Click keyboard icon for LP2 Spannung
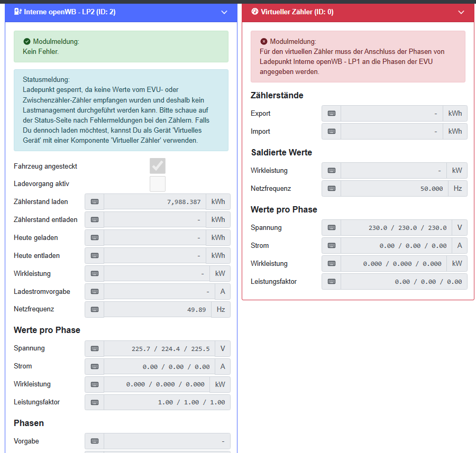 click(x=95, y=349)
